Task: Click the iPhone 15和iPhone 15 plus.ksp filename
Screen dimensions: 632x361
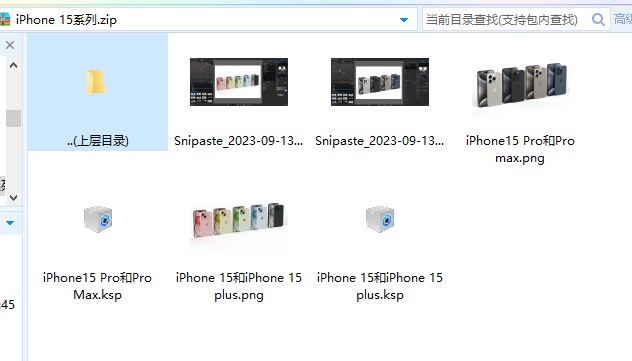Action: [x=380, y=286]
